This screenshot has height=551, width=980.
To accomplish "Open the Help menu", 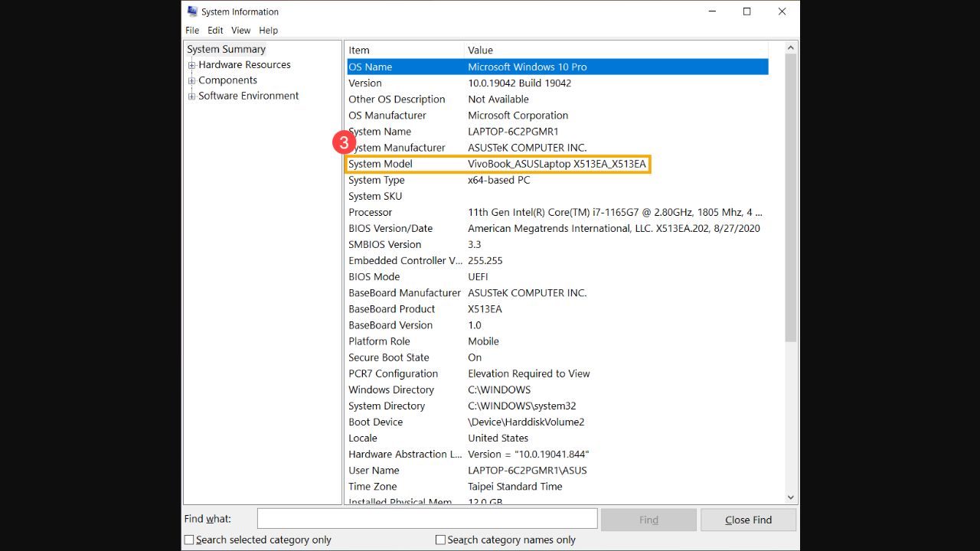I will point(268,31).
